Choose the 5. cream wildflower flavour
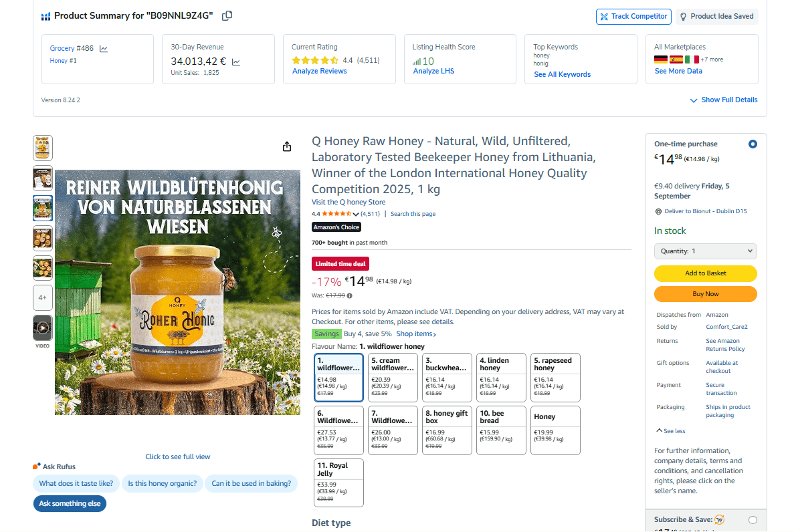The image size is (794, 532). point(393,378)
